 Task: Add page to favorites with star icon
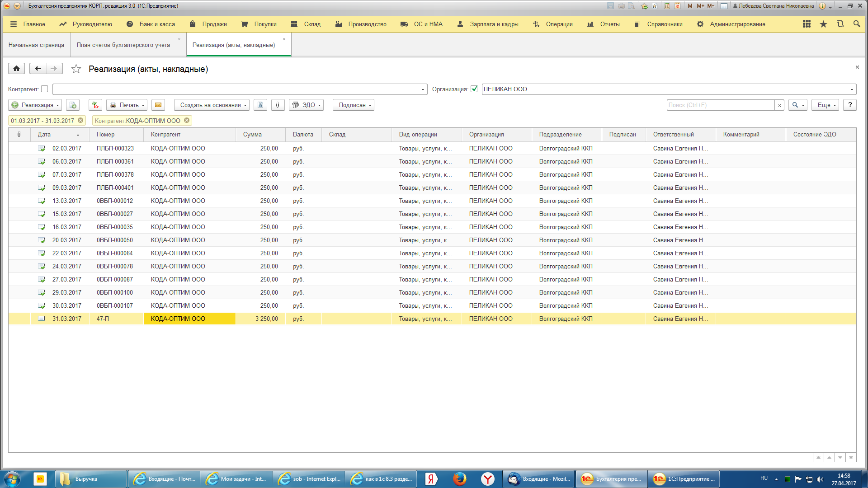[76, 69]
